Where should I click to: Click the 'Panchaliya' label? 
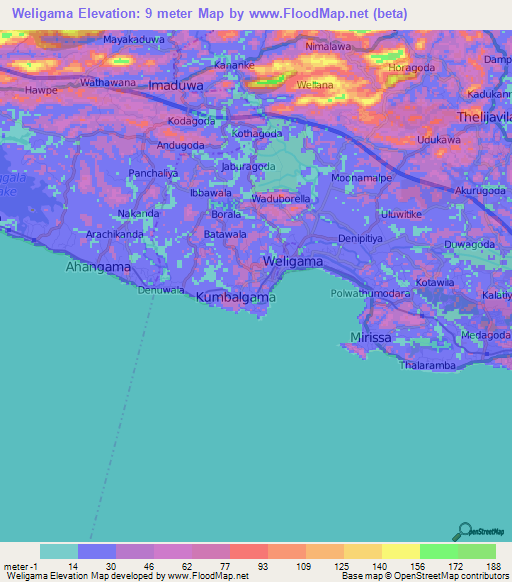tap(153, 173)
